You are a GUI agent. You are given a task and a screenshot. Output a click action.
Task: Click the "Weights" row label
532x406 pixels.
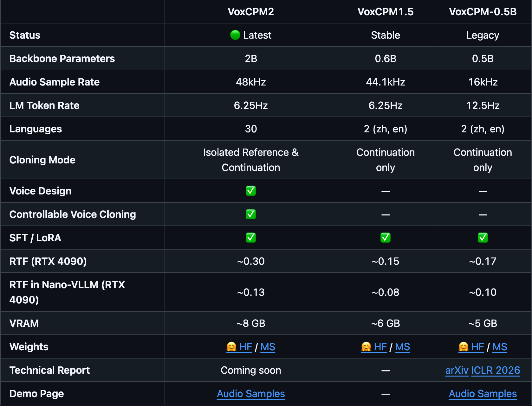click(29, 347)
